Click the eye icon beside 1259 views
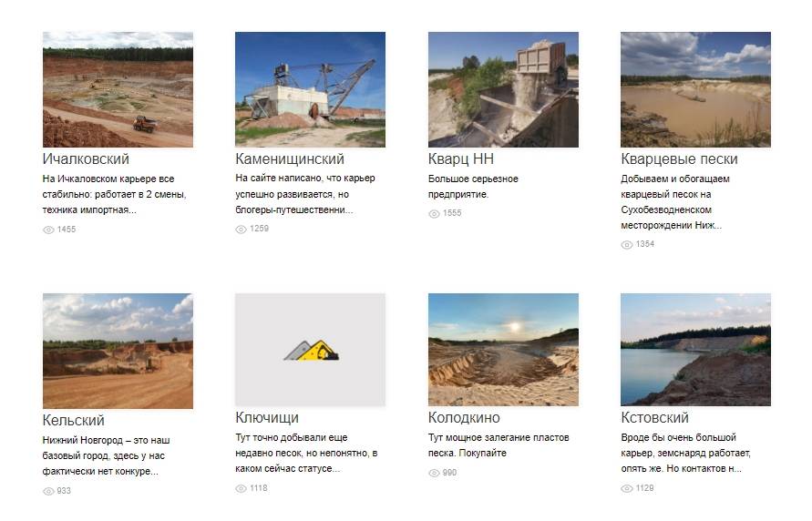812x521 pixels. (x=241, y=230)
